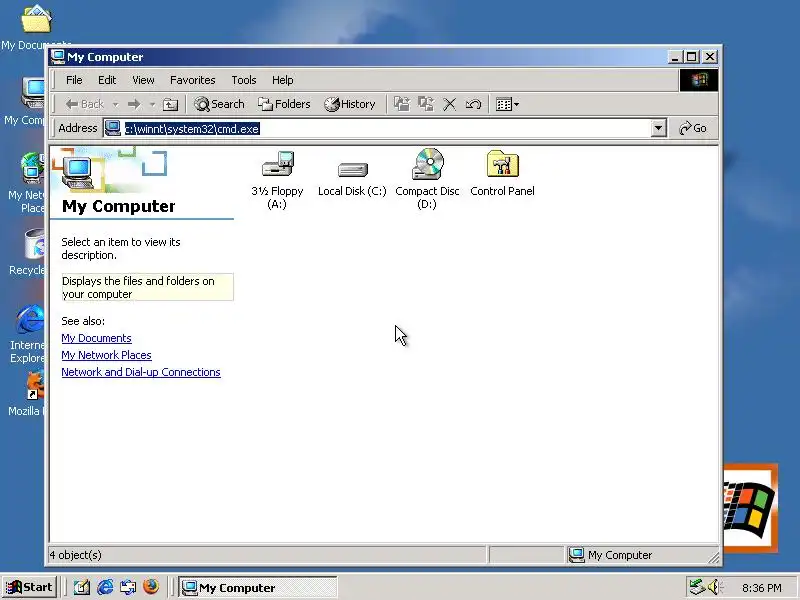This screenshot has width=800, height=600.
Task: Click the Start button
Action: [x=30, y=587]
